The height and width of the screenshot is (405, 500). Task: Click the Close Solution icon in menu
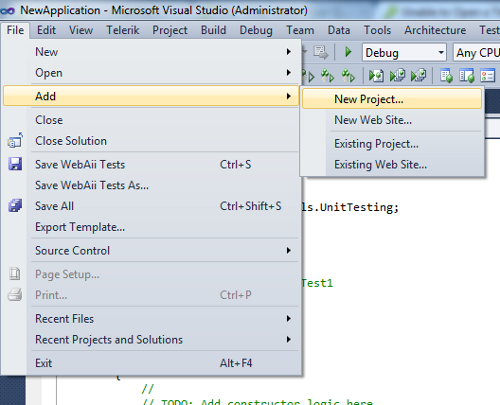click(15, 140)
